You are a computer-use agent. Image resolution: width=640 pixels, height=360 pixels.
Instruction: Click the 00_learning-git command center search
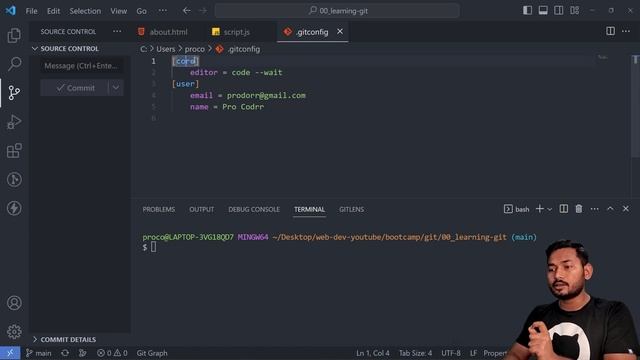pyautogui.click(x=337, y=11)
